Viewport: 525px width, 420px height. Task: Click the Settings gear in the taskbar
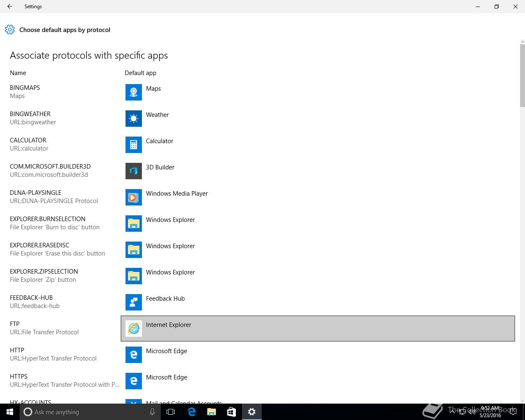point(252,412)
